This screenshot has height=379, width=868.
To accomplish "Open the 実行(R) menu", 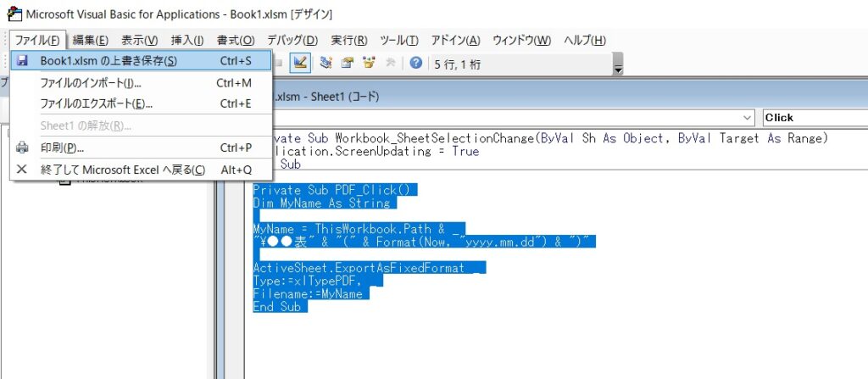I will [349, 41].
